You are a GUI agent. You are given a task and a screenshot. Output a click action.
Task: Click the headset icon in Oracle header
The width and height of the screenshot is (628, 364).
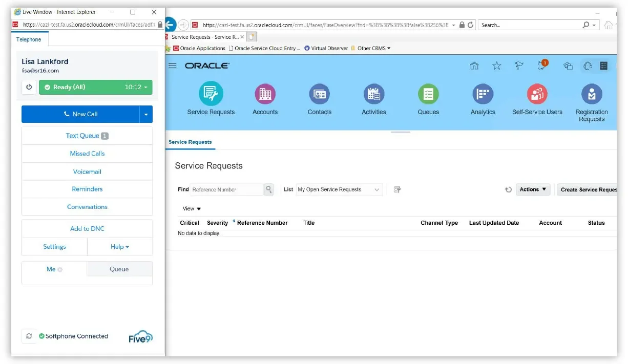(588, 66)
